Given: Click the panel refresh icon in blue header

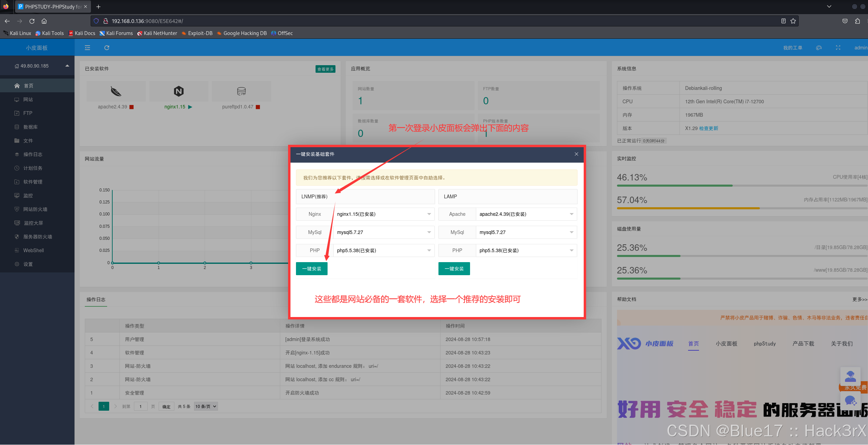Looking at the screenshot, I should click(x=107, y=48).
